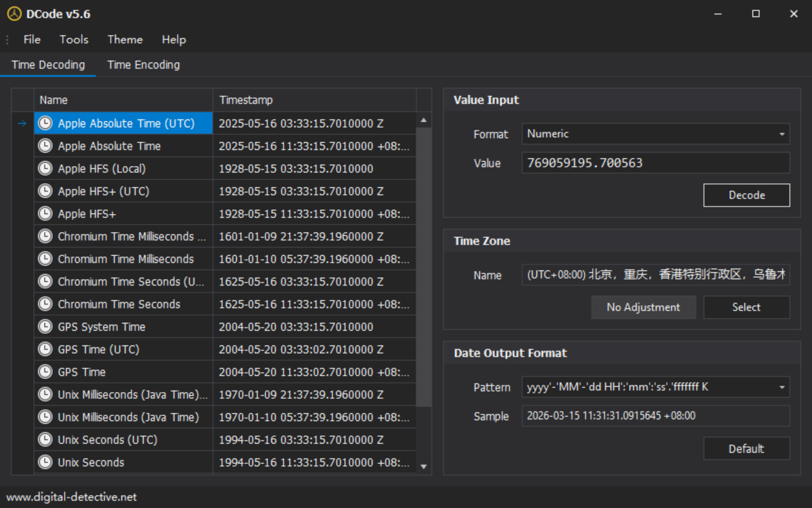The image size is (812, 508).
Task: Click the clock icon next to Unix Seconds (UTC)
Action: [x=45, y=440]
